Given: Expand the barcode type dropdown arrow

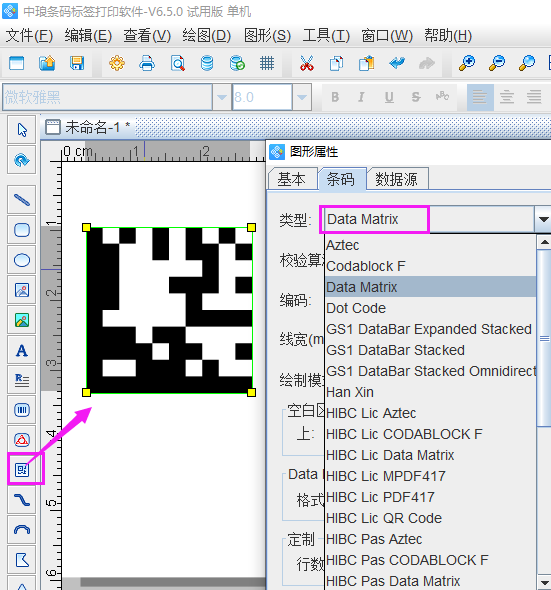Looking at the screenshot, I should pyautogui.click(x=543, y=219).
